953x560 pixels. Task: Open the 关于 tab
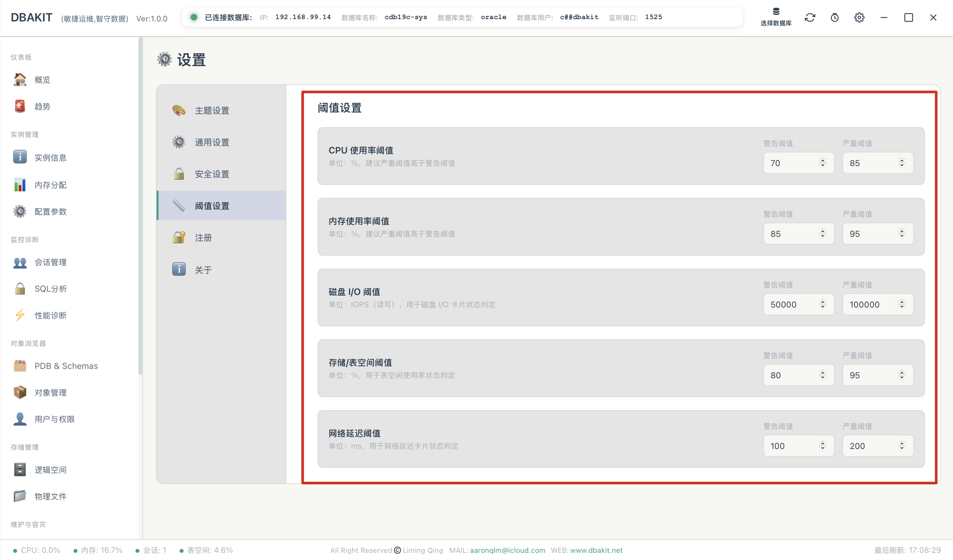click(222, 269)
